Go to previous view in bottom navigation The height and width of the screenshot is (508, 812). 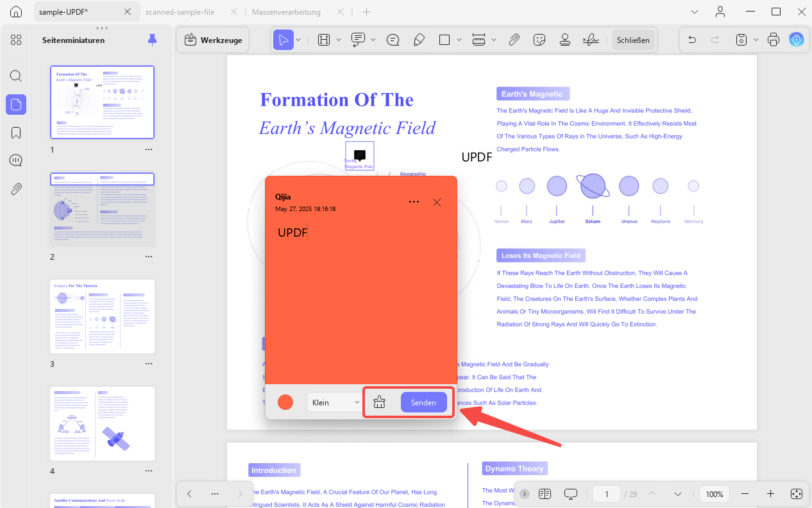point(189,494)
